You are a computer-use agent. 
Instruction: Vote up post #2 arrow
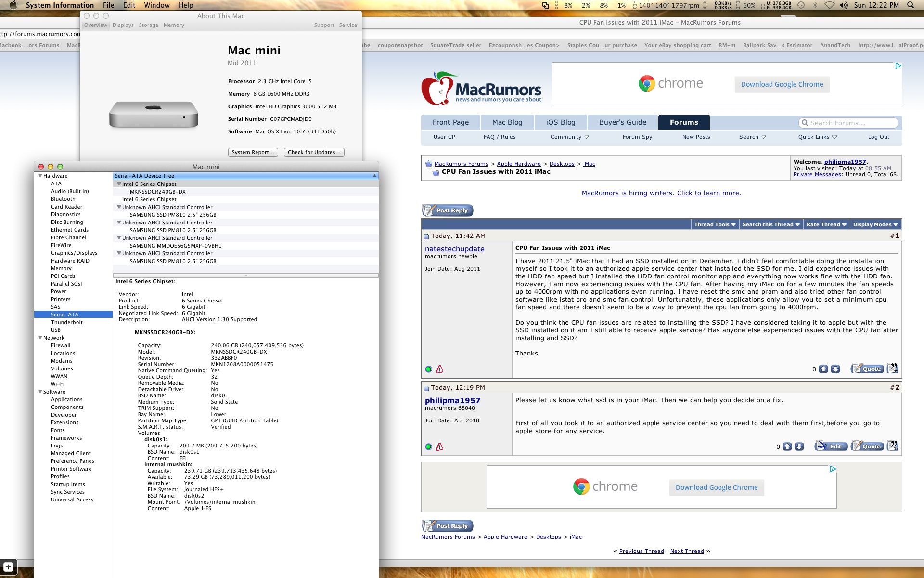pyautogui.click(x=787, y=447)
